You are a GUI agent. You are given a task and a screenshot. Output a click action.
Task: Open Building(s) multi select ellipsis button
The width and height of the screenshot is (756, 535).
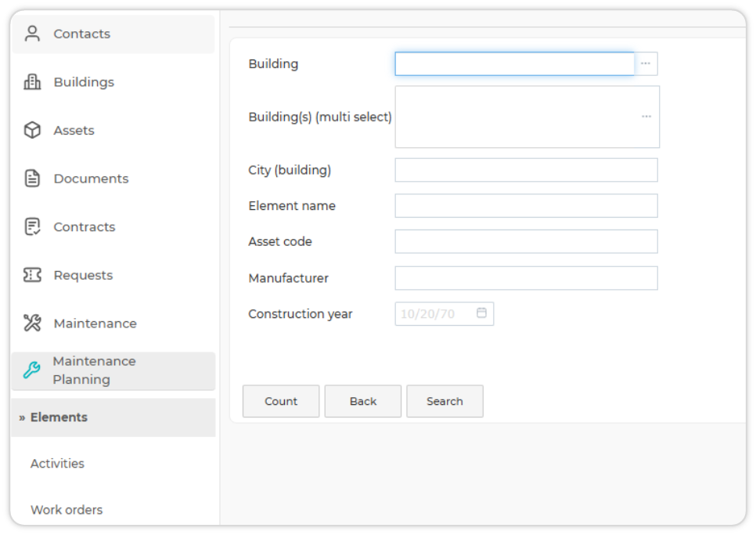tap(646, 117)
